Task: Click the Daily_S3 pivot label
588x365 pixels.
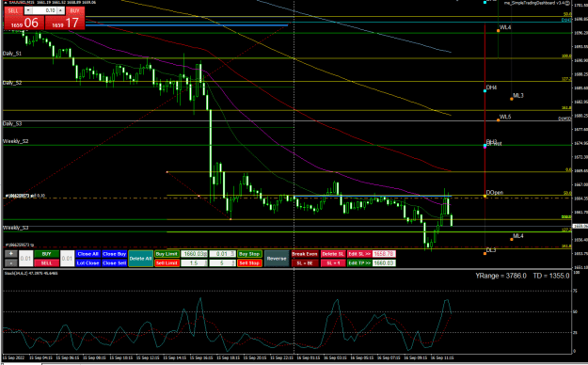Action: [12, 124]
